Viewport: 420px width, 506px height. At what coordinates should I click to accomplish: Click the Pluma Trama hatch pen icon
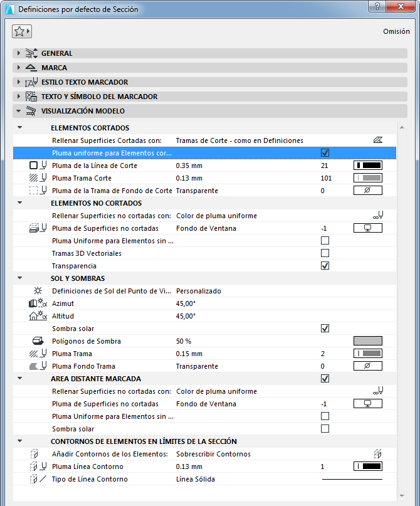pyautogui.click(x=38, y=354)
